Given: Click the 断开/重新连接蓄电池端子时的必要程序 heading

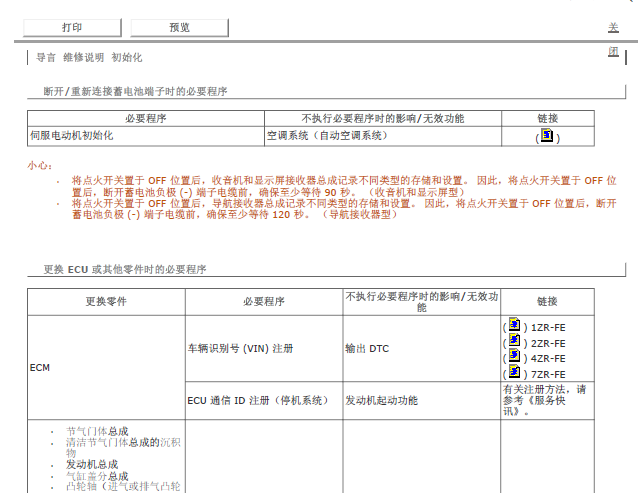Looking at the screenshot, I should 135,92.
